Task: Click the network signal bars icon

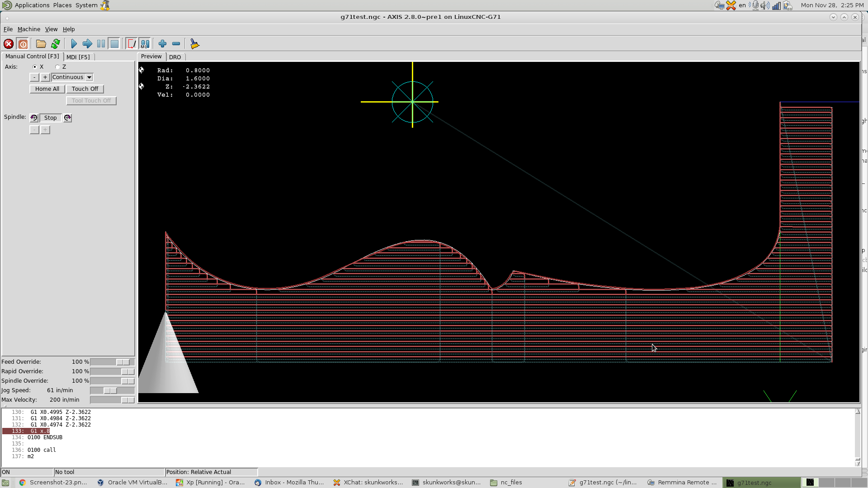Action: pyautogui.click(x=776, y=5)
